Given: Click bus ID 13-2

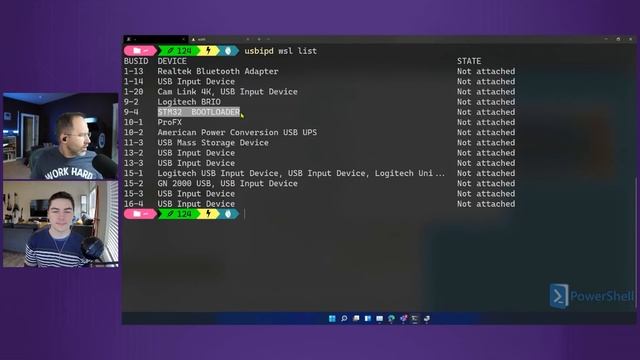Looking at the screenshot, I should 133,153.
